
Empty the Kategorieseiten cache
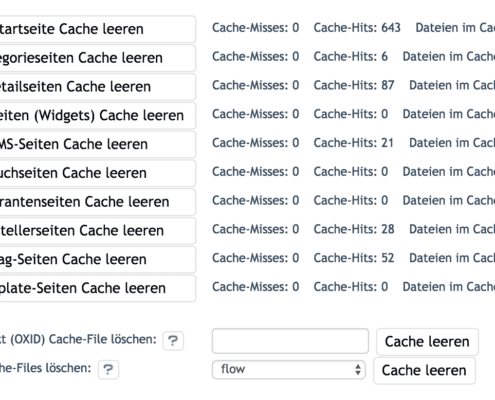pyautogui.click(x=97, y=58)
